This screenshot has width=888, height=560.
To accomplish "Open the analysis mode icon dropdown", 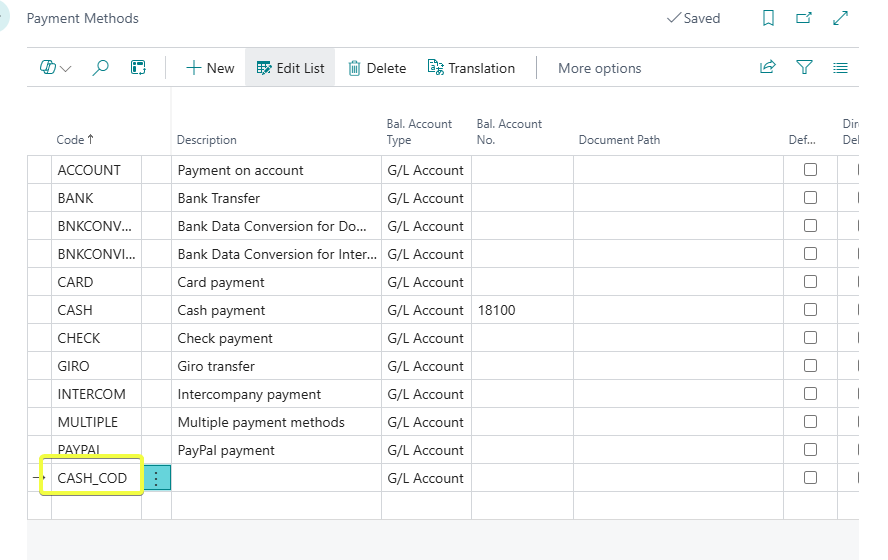I will 55,68.
